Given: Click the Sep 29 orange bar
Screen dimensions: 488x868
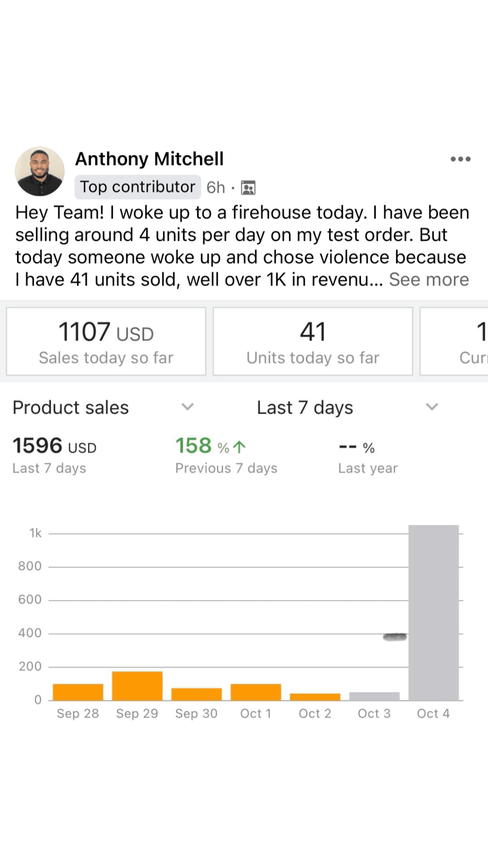Looking at the screenshot, I should 137,686.
